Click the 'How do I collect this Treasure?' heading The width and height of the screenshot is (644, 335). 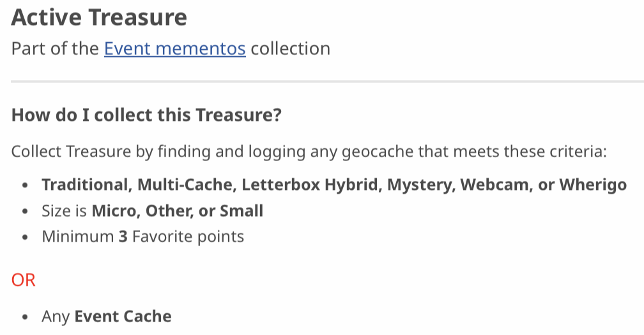point(146,114)
